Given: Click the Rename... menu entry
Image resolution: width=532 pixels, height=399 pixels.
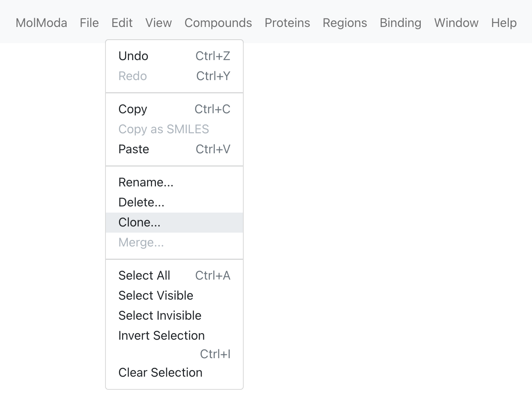Looking at the screenshot, I should click(x=174, y=182).
